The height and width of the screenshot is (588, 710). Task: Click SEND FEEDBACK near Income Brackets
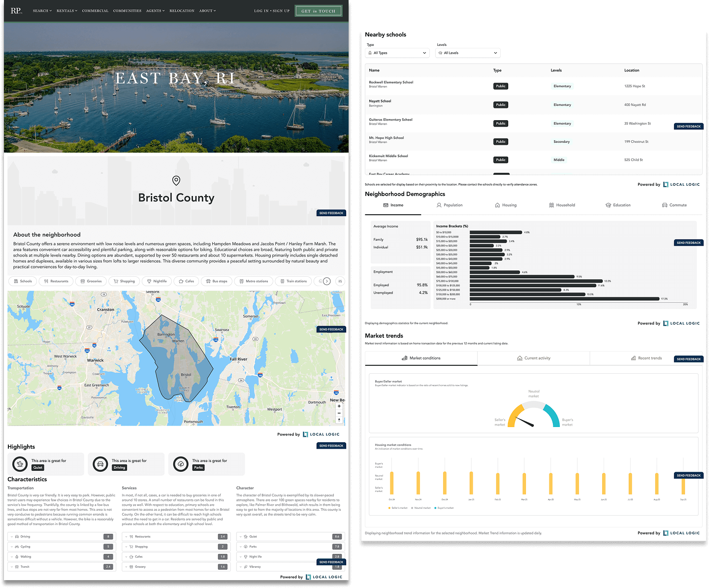pos(688,242)
